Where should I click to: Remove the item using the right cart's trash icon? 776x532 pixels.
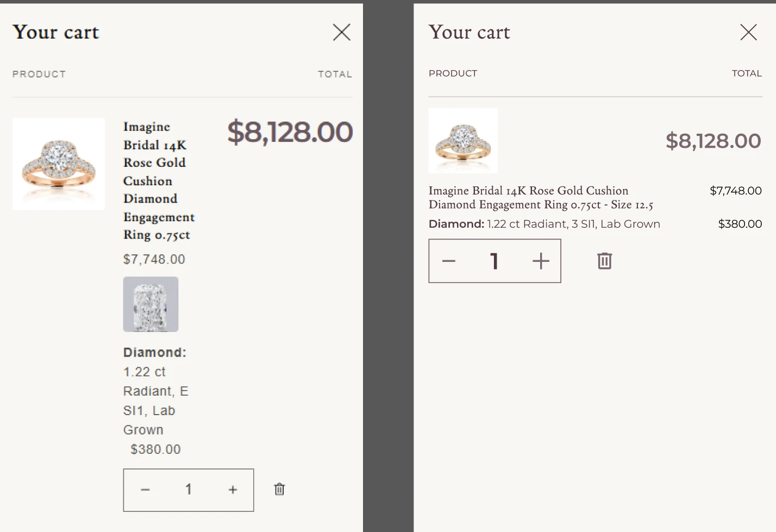coord(604,261)
